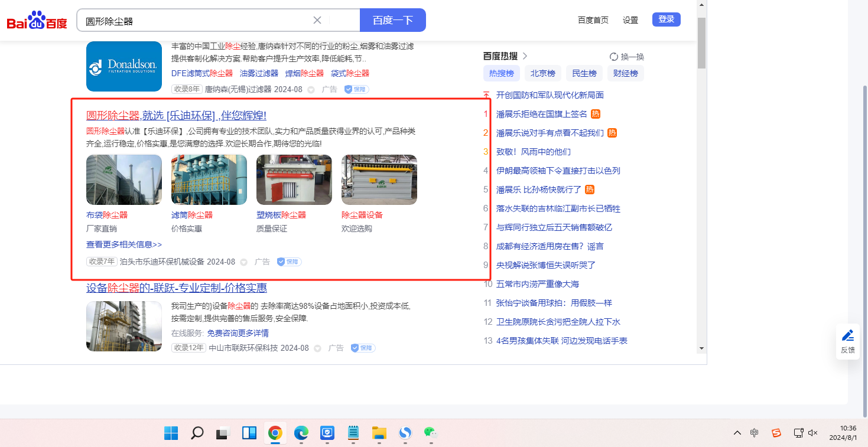
Task: Open the 布袋除尘器 product image
Action: pyautogui.click(x=124, y=180)
